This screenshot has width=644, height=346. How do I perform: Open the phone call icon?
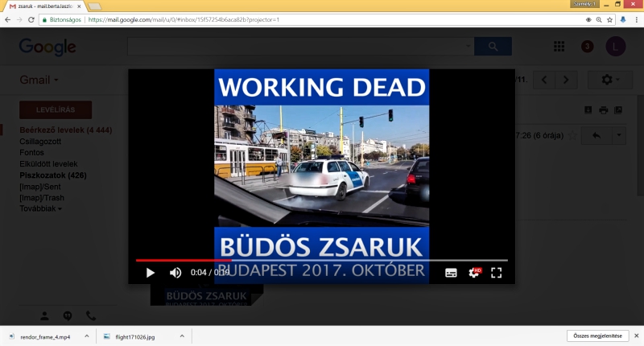click(x=91, y=316)
